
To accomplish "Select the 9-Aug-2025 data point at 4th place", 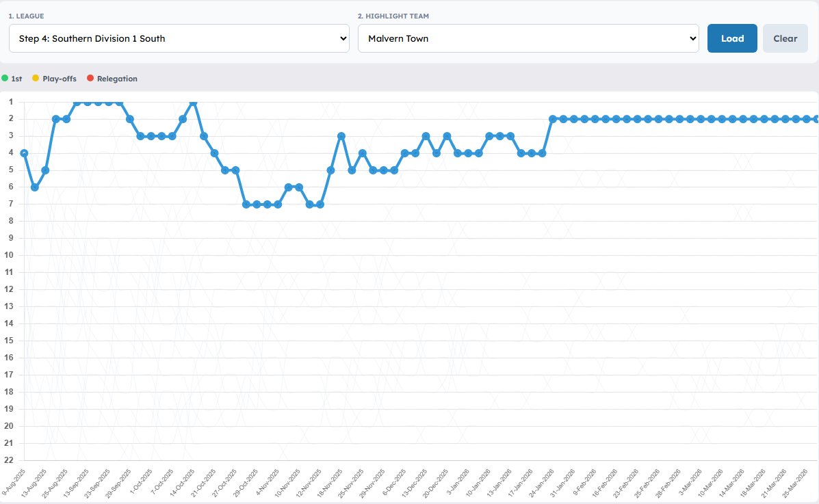I will coord(24,153).
